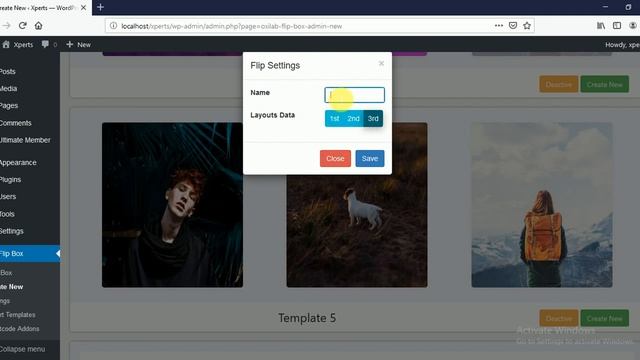
Task: Select the 1st layout option
Action: point(334,118)
